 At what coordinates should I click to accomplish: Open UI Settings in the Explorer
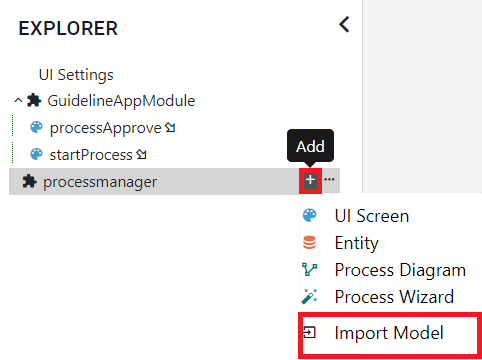tap(76, 75)
